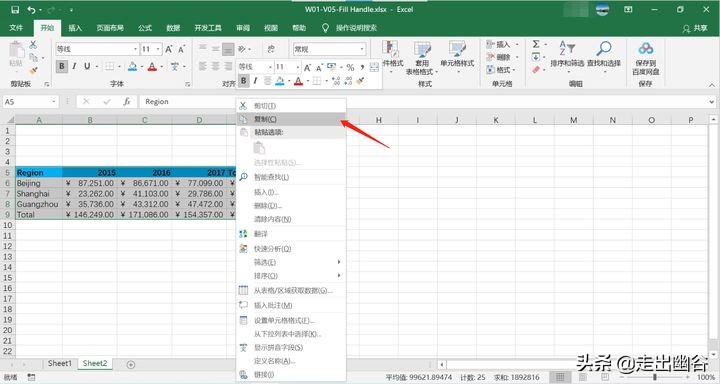Click the AutoSum sigma icon
The width and height of the screenshot is (720, 384).
[x=536, y=44]
